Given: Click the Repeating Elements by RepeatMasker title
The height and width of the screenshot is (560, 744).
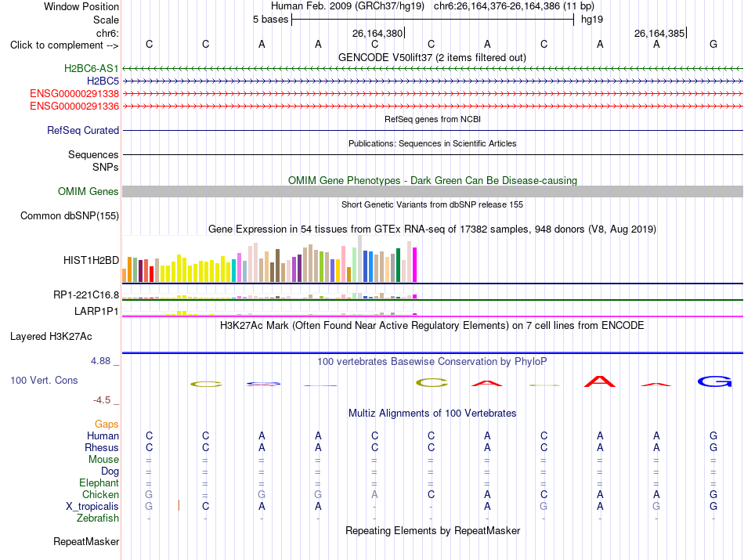Looking at the screenshot, I should click(432, 530).
